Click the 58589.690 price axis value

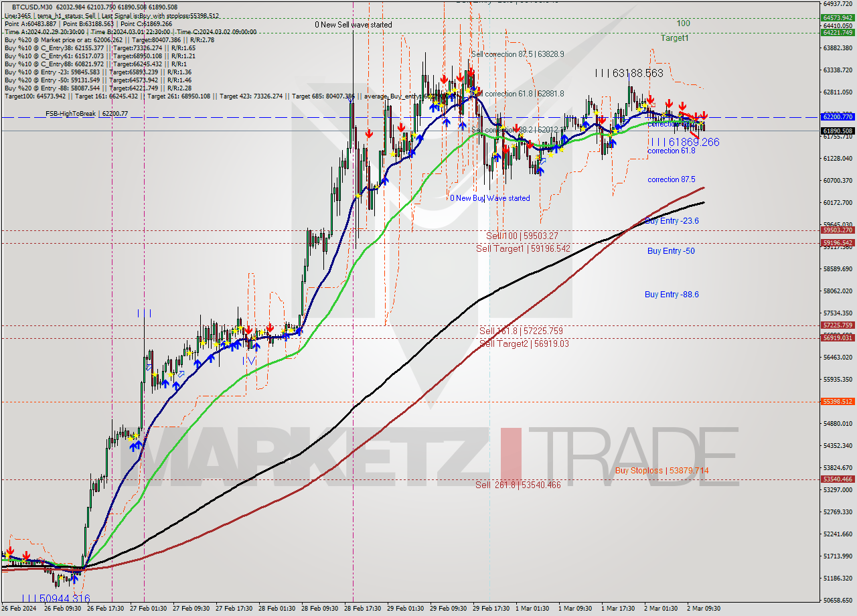[x=838, y=268]
